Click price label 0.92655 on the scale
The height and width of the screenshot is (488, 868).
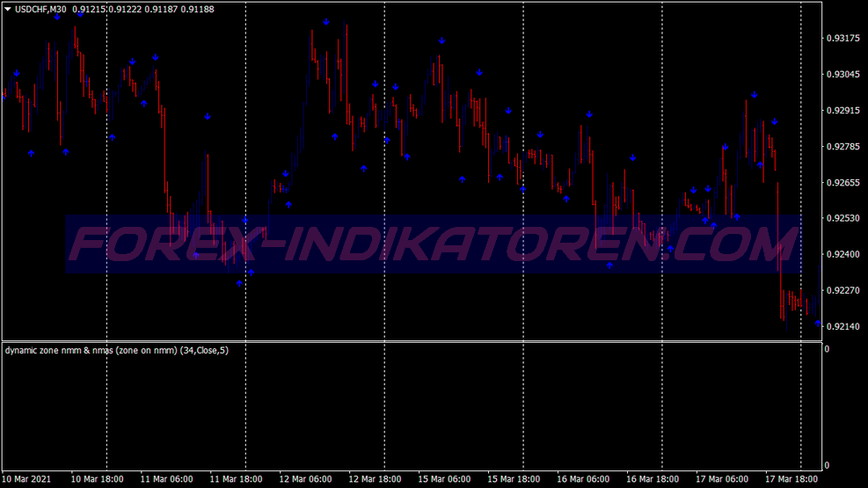pyautogui.click(x=843, y=183)
